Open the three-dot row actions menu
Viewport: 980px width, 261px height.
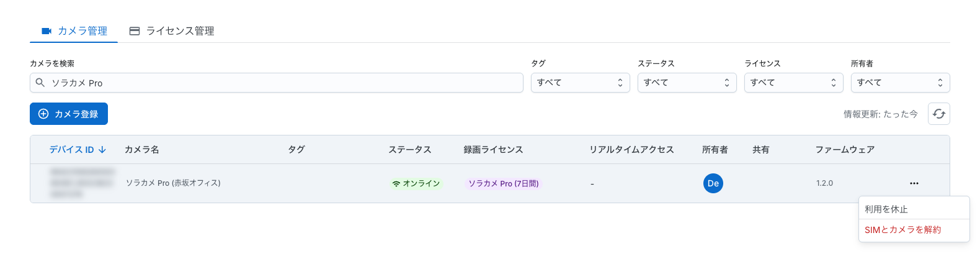pyautogui.click(x=914, y=183)
